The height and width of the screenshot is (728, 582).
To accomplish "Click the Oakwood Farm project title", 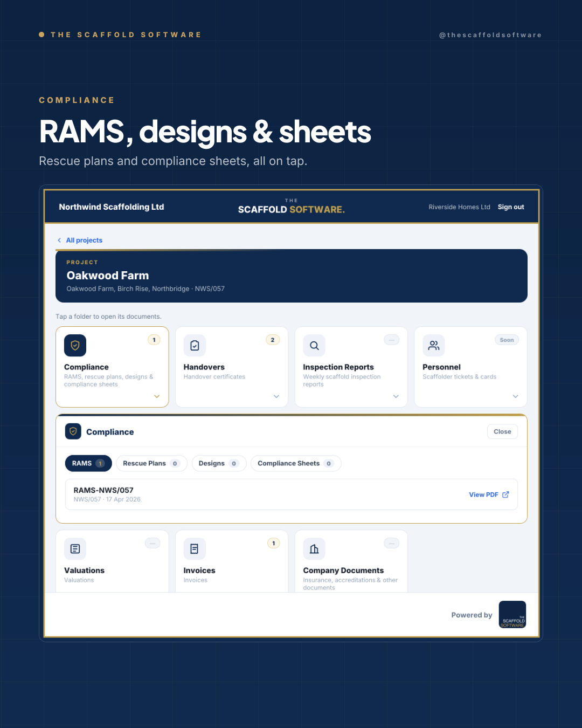I will click(108, 276).
